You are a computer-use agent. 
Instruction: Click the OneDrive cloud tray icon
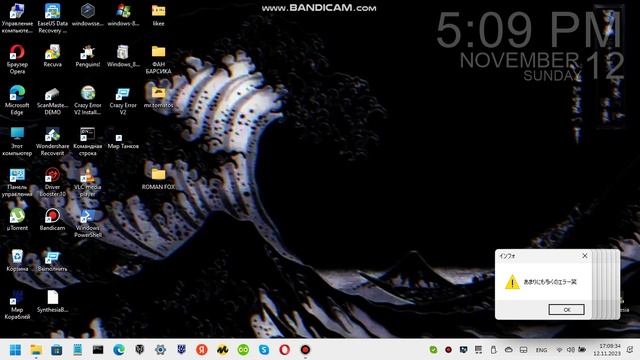[x=509, y=350]
